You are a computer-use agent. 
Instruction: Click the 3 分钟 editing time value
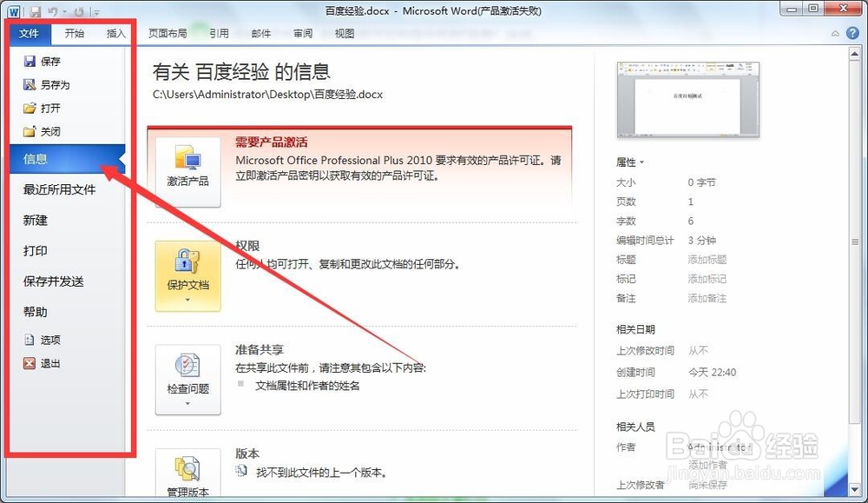pyautogui.click(x=702, y=240)
